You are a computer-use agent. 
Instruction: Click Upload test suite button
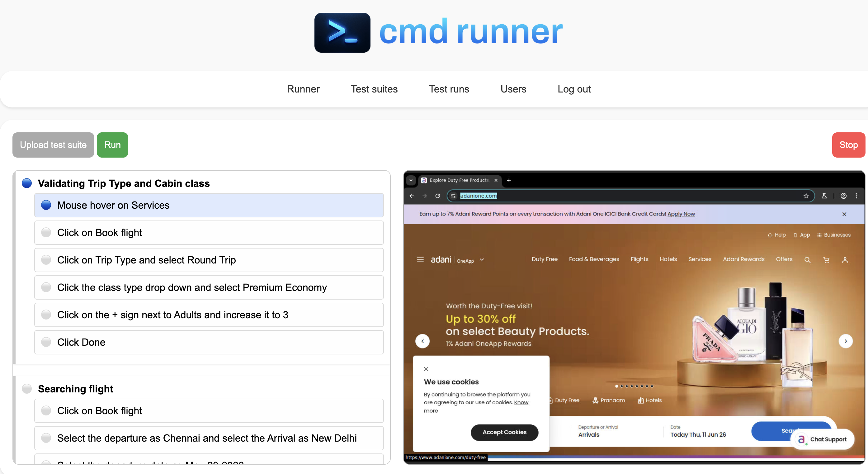(x=53, y=145)
